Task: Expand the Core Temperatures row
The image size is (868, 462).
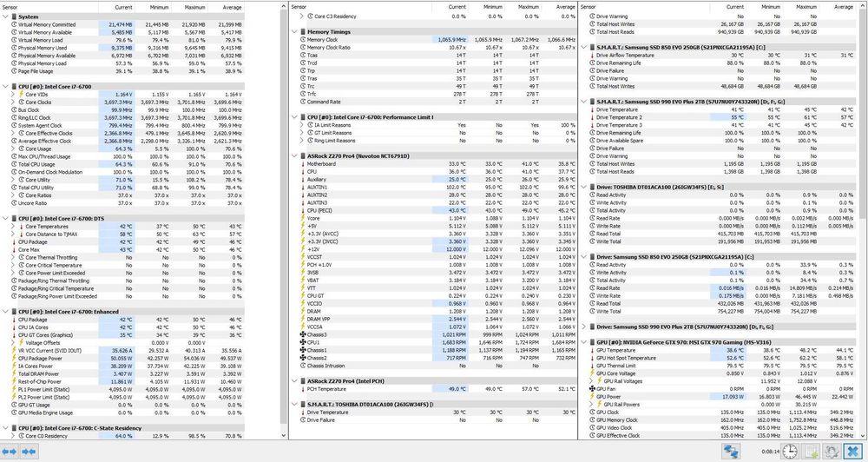Action: [x=13, y=227]
